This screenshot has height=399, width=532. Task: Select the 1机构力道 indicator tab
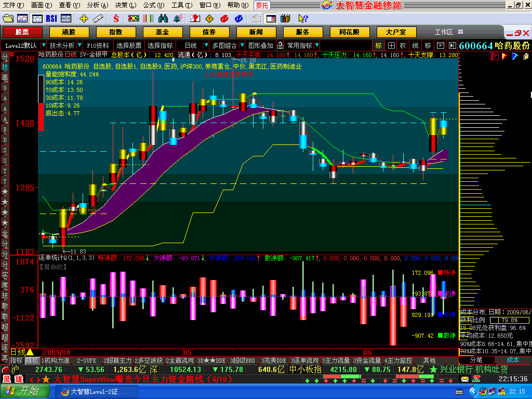coord(55,361)
